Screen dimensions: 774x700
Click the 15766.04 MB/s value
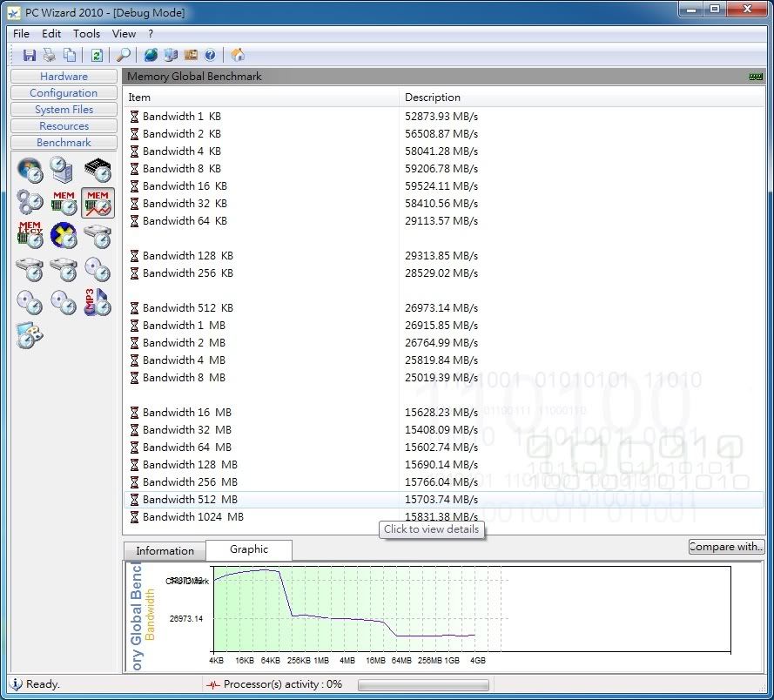[x=441, y=481]
